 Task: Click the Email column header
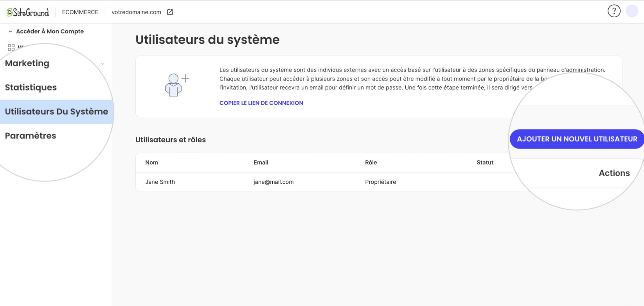(261, 163)
